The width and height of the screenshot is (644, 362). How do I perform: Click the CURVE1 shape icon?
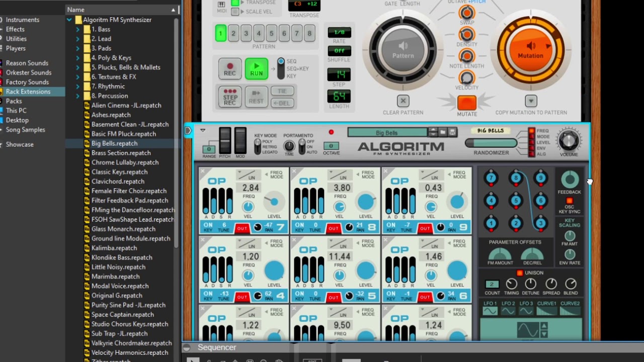point(547,311)
